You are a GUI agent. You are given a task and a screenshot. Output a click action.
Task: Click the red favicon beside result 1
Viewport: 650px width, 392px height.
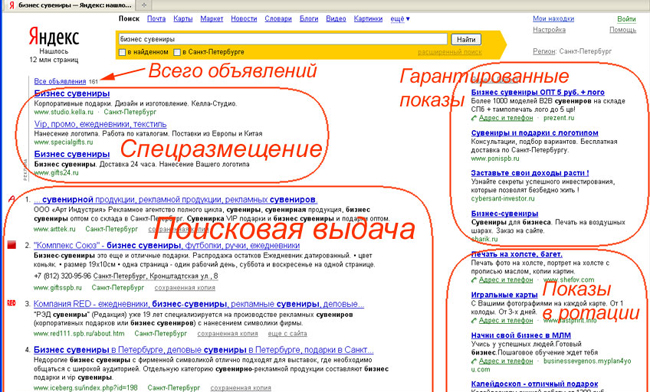(x=12, y=199)
